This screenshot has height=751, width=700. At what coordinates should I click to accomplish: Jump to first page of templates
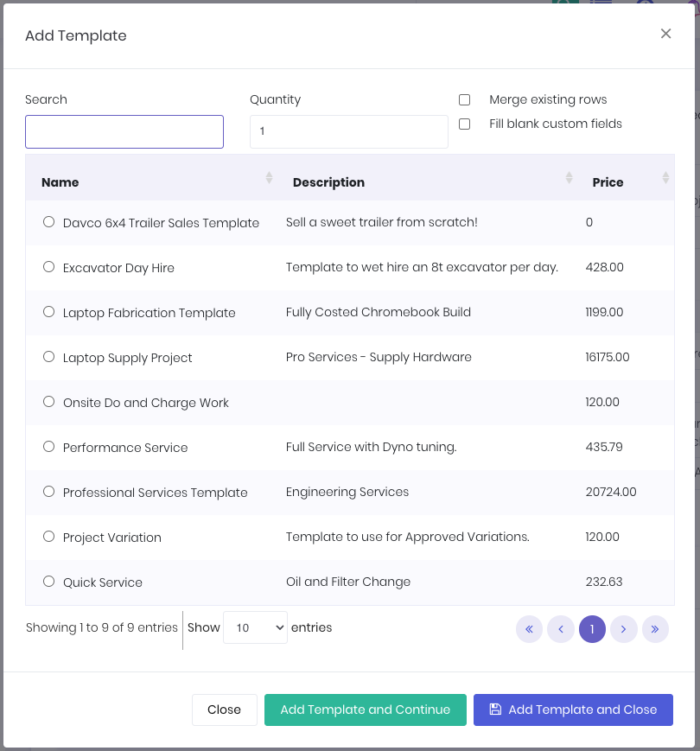(x=529, y=629)
